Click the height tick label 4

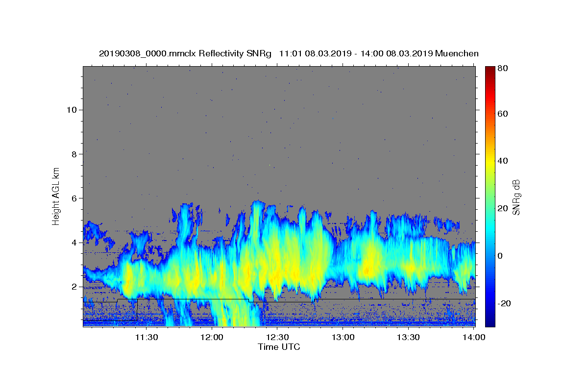tap(73, 243)
